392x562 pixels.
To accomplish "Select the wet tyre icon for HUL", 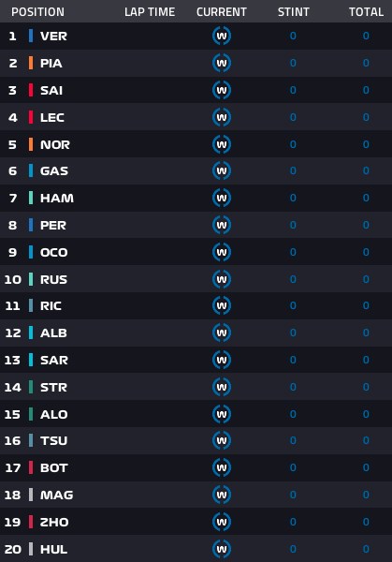I will pyautogui.click(x=222, y=549).
